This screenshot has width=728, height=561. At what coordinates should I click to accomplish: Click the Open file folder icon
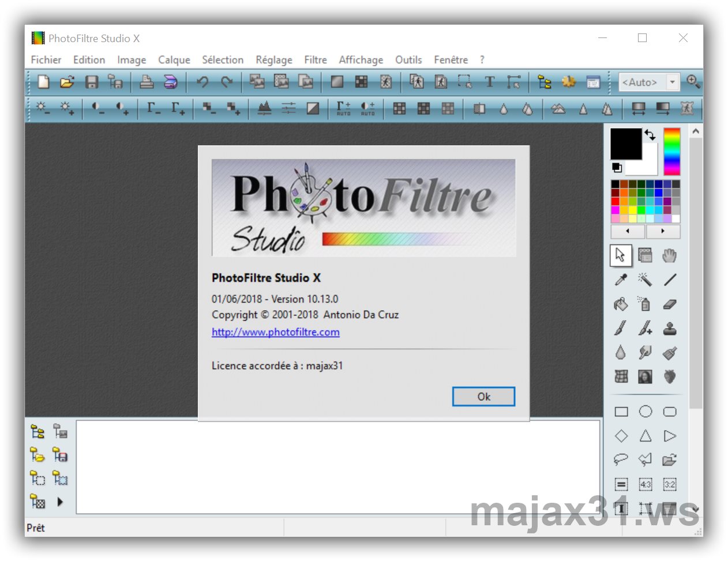pos(67,82)
